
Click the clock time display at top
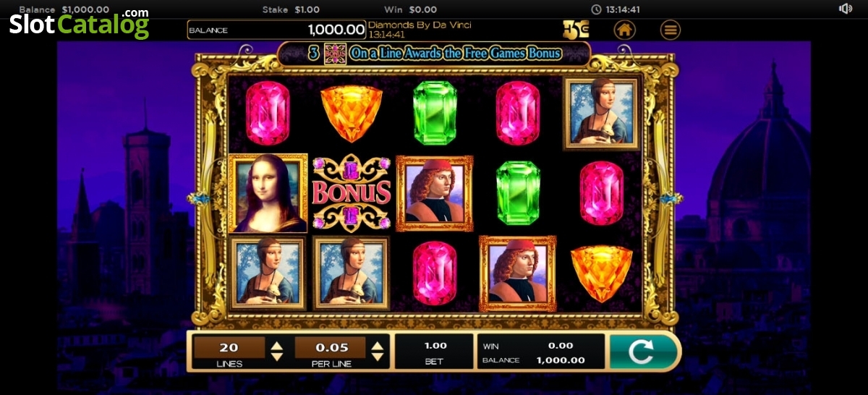[x=616, y=9]
